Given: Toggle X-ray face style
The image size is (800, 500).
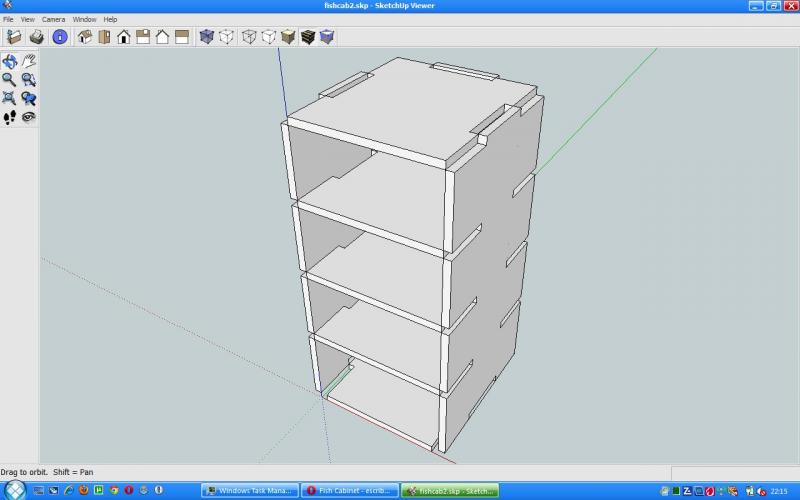Looking at the screenshot, I should [x=207, y=37].
